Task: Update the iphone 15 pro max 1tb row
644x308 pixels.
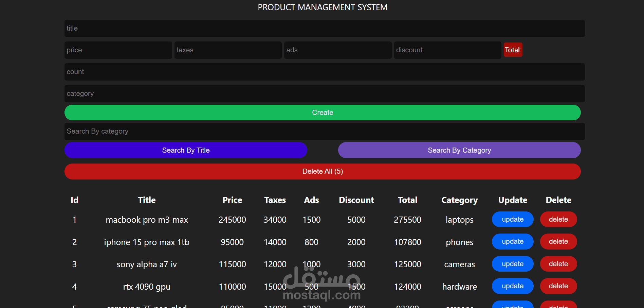Action: (x=513, y=241)
